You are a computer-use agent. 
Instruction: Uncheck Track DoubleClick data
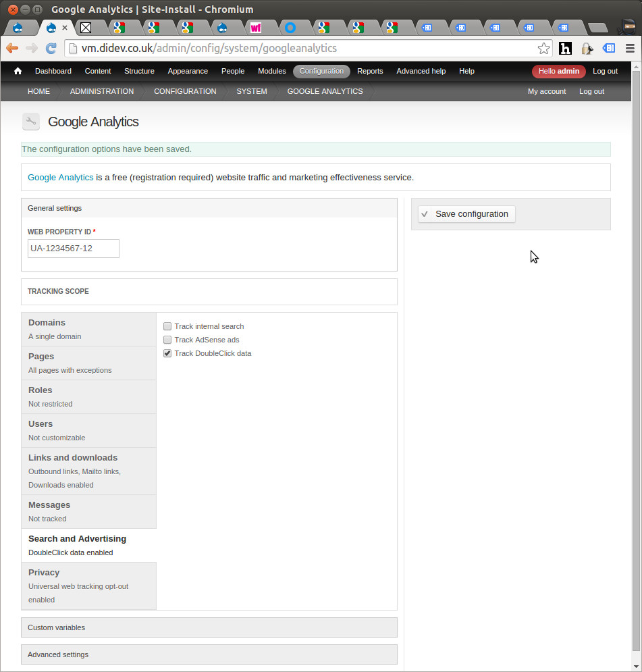[167, 354]
